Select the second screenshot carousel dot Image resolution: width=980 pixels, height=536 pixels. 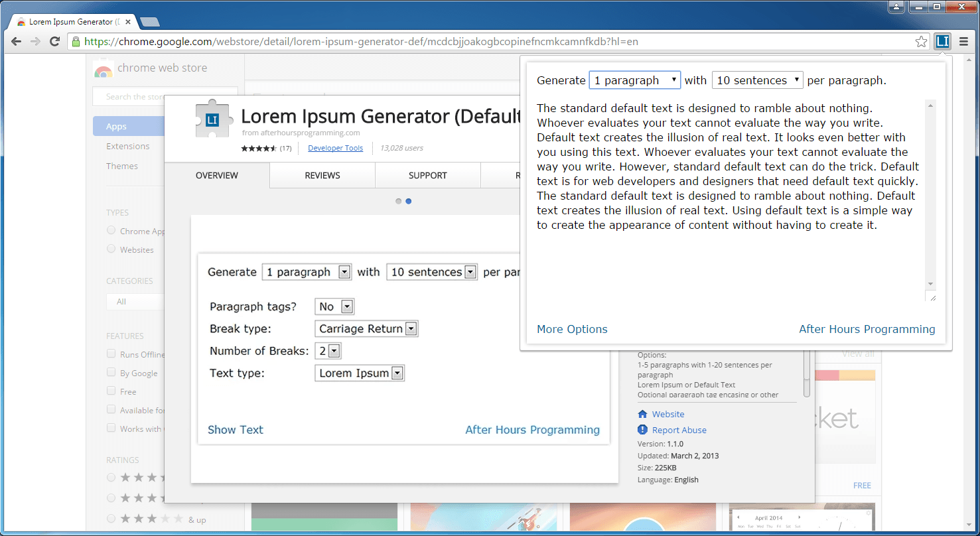point(408,201)
